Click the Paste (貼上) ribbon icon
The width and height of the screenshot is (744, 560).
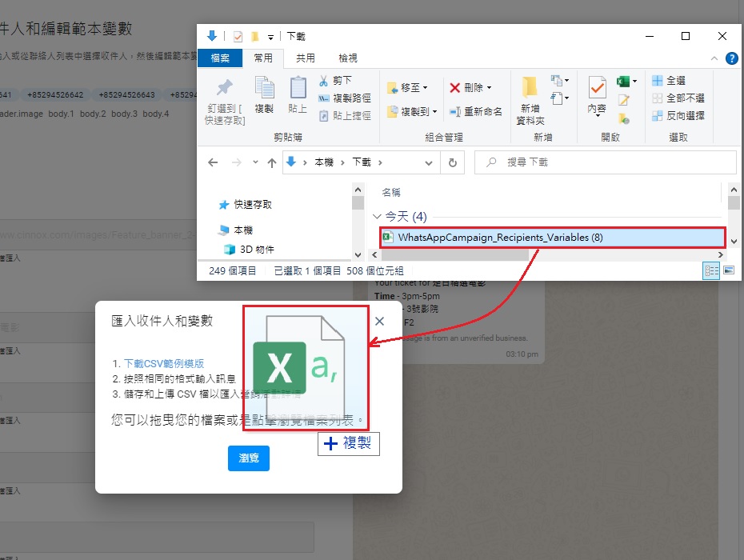[x=298, y=88]
